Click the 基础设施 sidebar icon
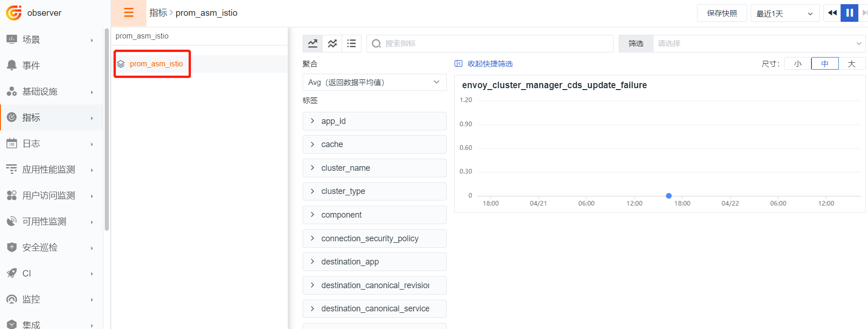868x329 pixels. click(x=12, y=91)
